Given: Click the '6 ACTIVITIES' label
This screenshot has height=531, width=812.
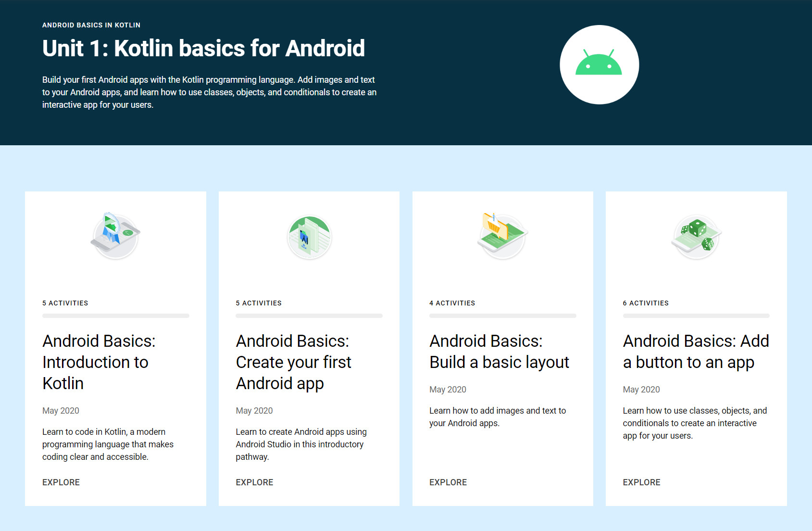Looking at the screenshot, I should pyautogui.click(x=646, y=303).
